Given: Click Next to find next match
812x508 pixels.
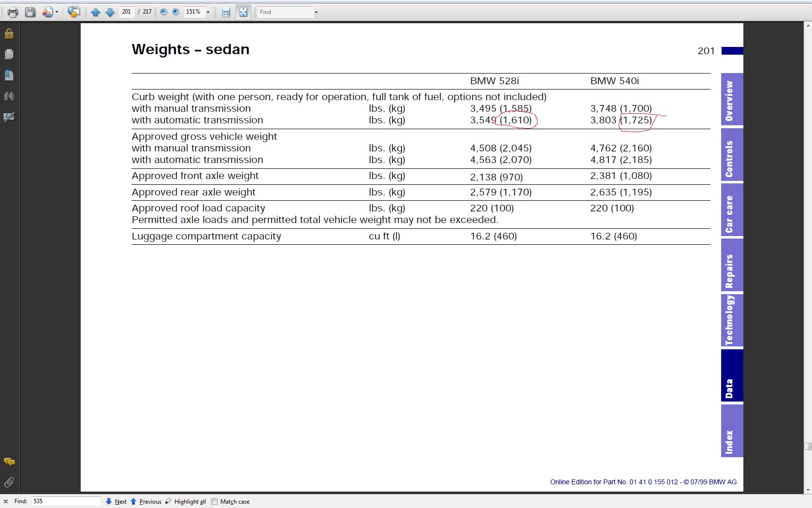Looking at the screenshot, I should pyautogui.click(x=116, y=501).
